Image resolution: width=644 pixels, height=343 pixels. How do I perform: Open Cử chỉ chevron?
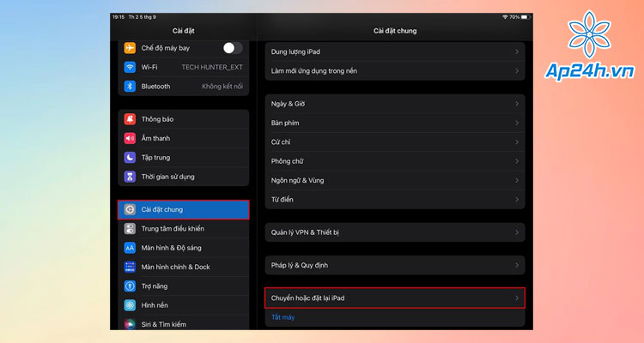[517, 142]
